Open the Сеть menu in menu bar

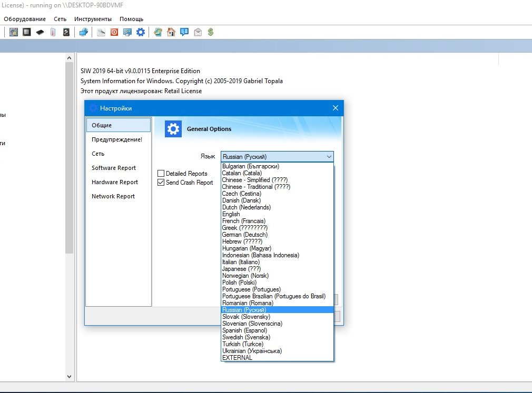[60, 19]
